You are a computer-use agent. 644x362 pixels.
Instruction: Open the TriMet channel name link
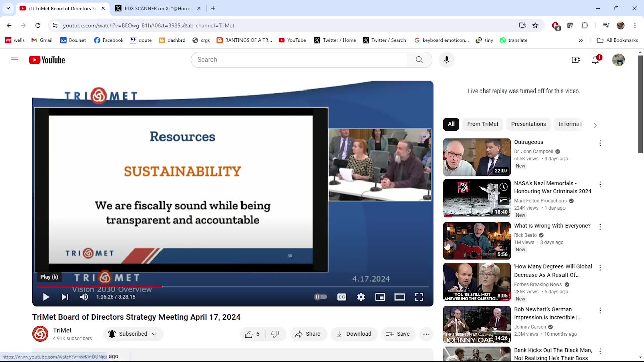click(62, 330)
